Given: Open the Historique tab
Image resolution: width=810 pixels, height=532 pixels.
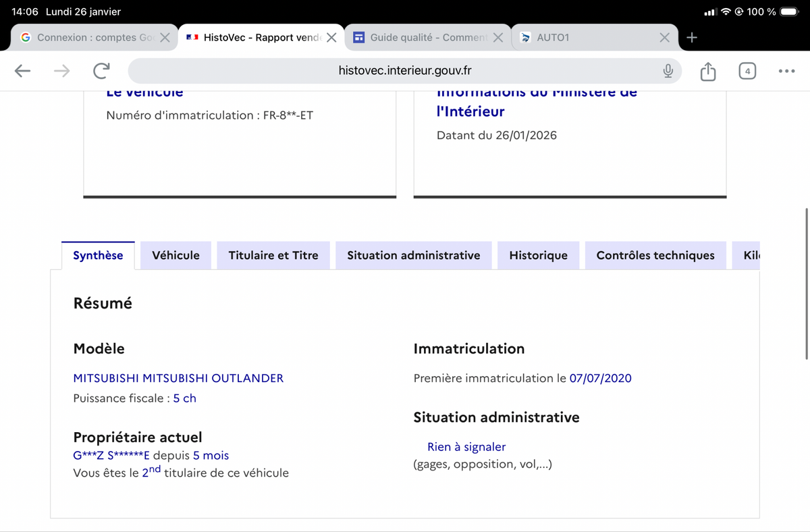Looking at the screenshot, I should pos(539,255).
